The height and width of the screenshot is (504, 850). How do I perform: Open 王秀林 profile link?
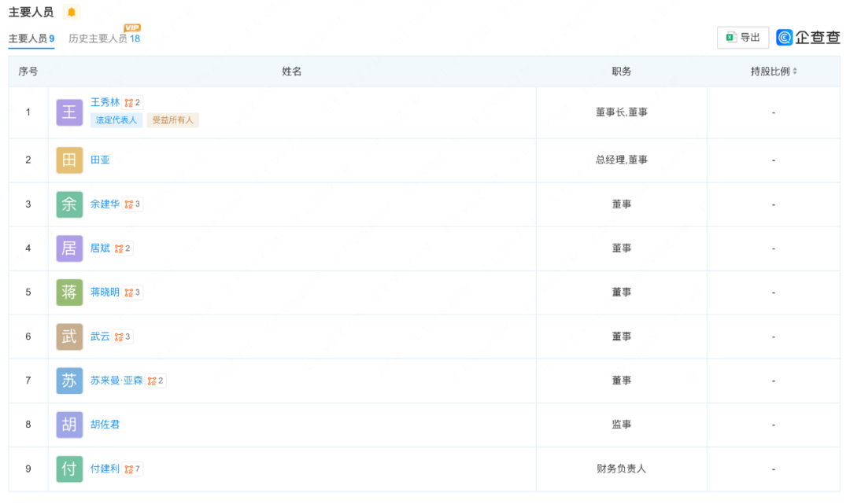pyautogui.click(x=105, y=102)
